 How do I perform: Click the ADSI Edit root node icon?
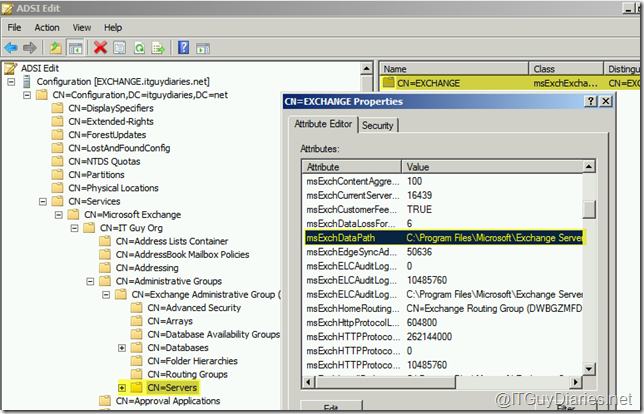click(11, 68)
